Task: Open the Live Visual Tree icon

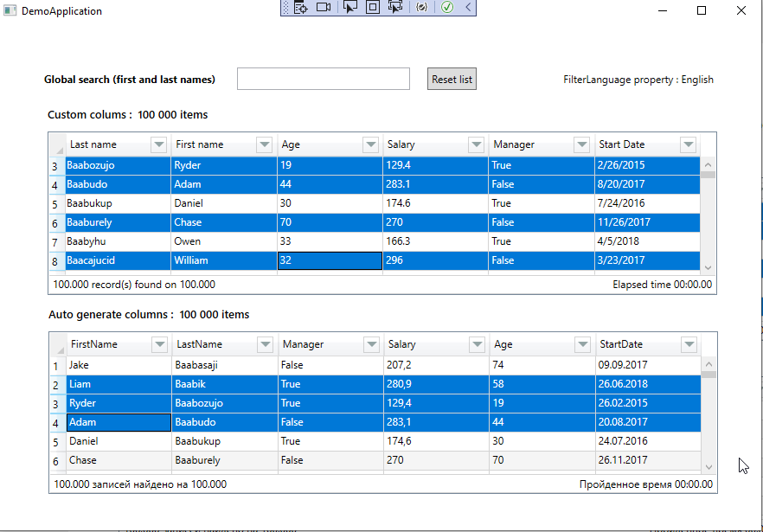Action: coord(300,8)
